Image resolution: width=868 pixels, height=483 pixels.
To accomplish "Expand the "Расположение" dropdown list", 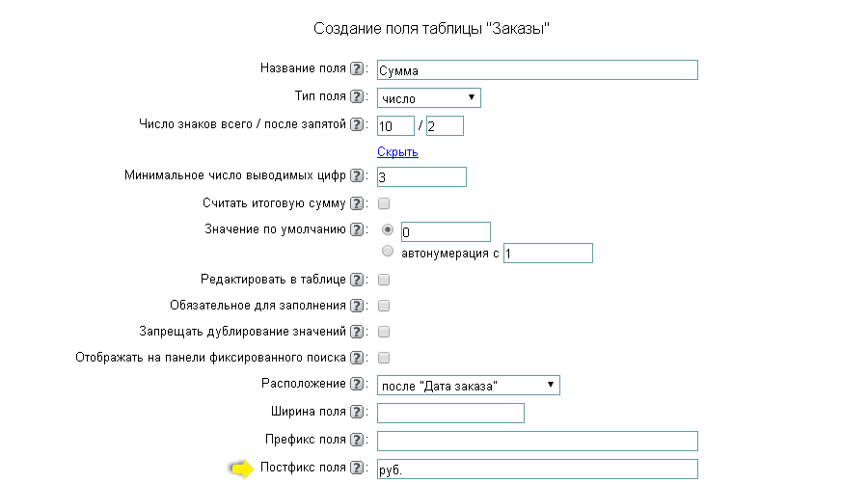I will pos(468,386).
